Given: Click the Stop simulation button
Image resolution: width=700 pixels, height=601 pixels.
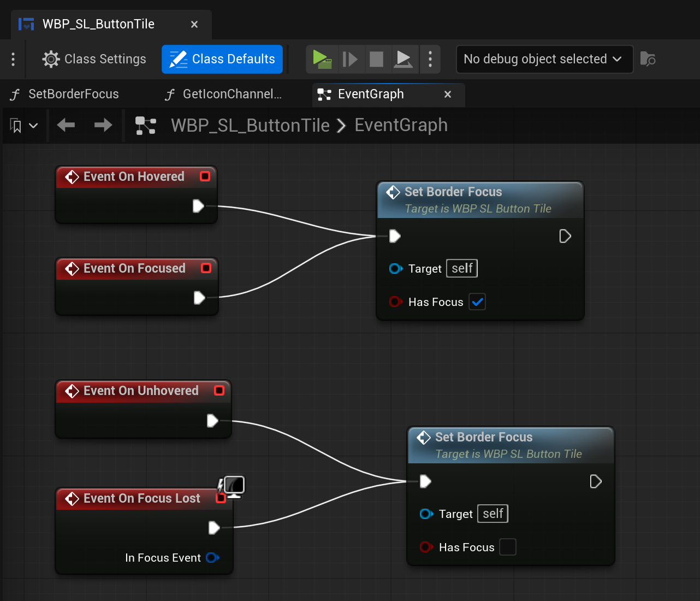Looking at the screenshot, I should tap(377, 59).
